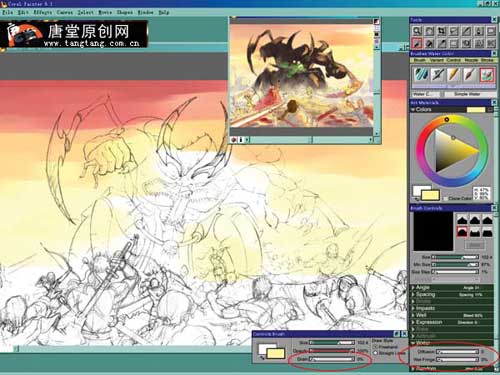Select Straight Lines draw style option

coord(389,353)
